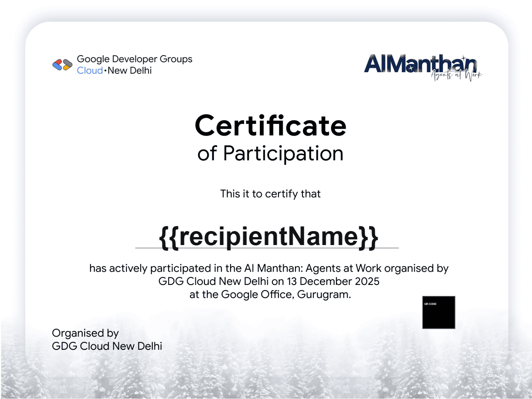Viewport: 532px width, 399px height.
Task: Select the "Organised by" label
Action: (85, 333)
